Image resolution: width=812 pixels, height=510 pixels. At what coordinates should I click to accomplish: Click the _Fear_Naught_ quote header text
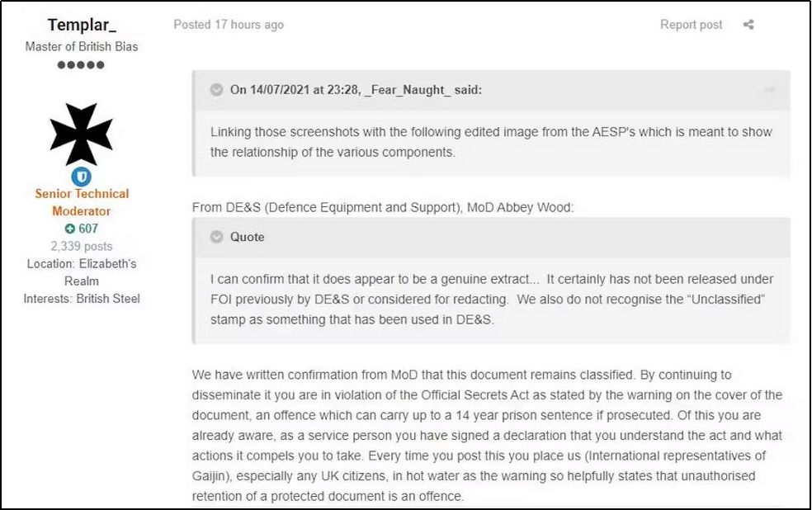tap(356, 90)
